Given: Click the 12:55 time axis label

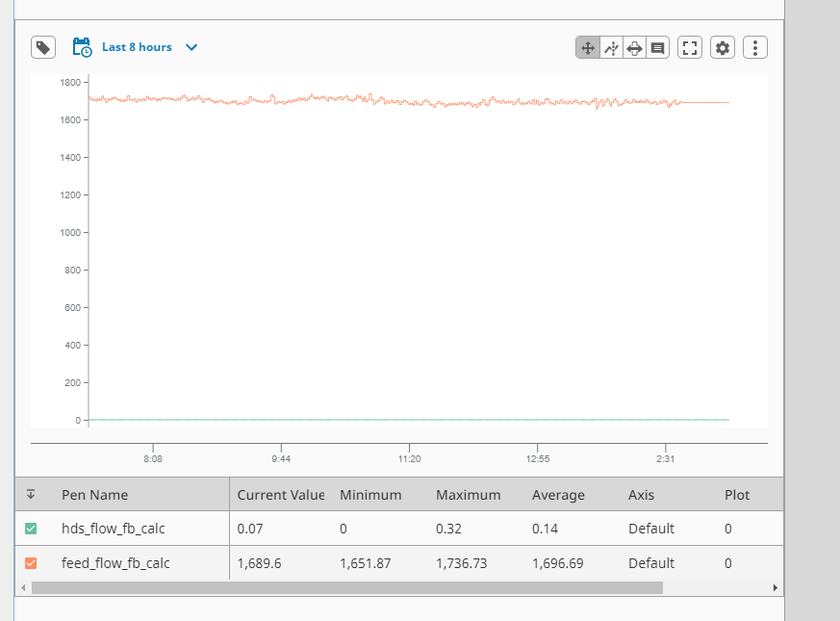Looking at the screenshot, I should [537, 459].
